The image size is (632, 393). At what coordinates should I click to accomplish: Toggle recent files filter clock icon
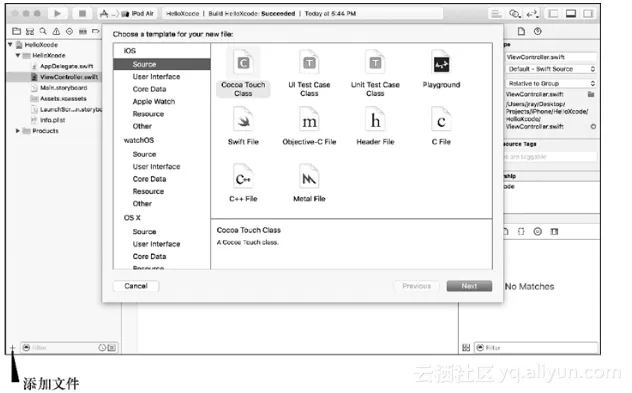point(102,347)
